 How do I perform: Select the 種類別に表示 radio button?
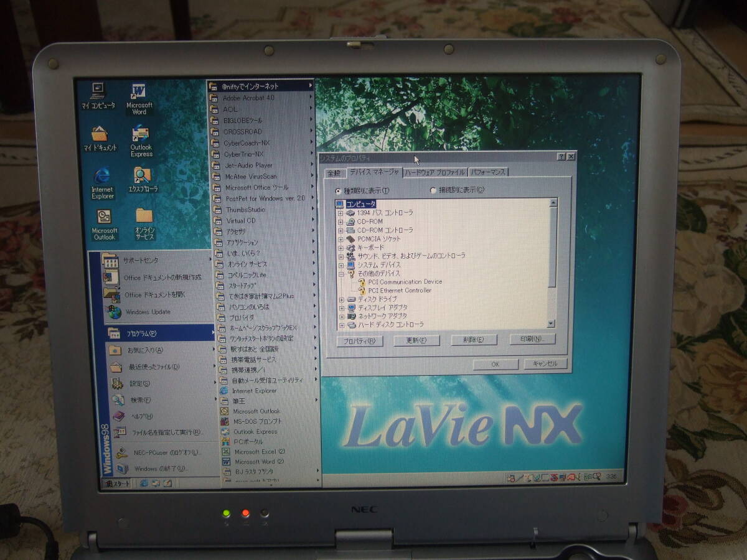(x=339, y=191)
